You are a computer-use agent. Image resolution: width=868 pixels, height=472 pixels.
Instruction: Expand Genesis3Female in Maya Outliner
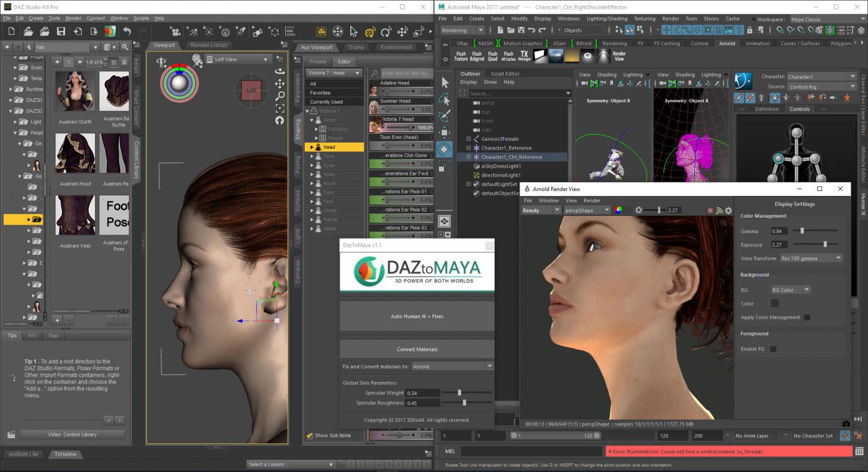click(469, 139)
